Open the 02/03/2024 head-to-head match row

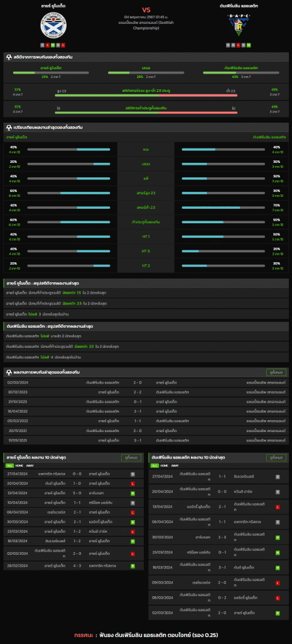(146, 382)
